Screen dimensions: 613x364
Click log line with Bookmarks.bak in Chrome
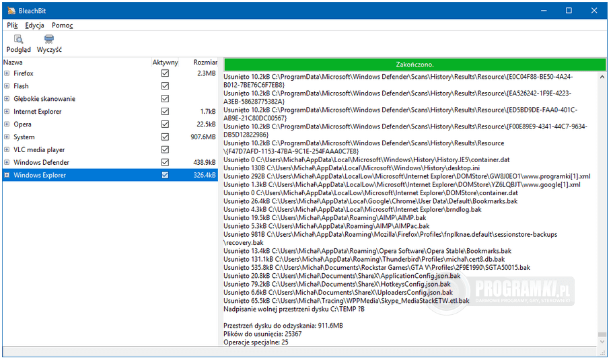[x=371, y=201]
